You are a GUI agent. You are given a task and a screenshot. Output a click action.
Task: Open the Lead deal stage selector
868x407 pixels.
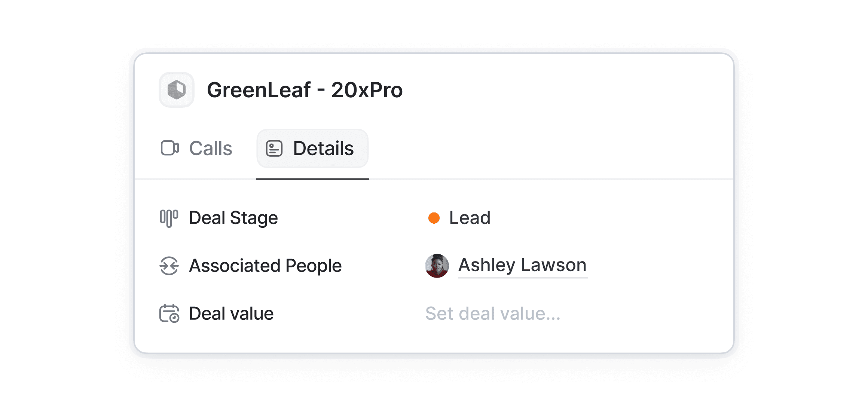(x=470, y=218)
